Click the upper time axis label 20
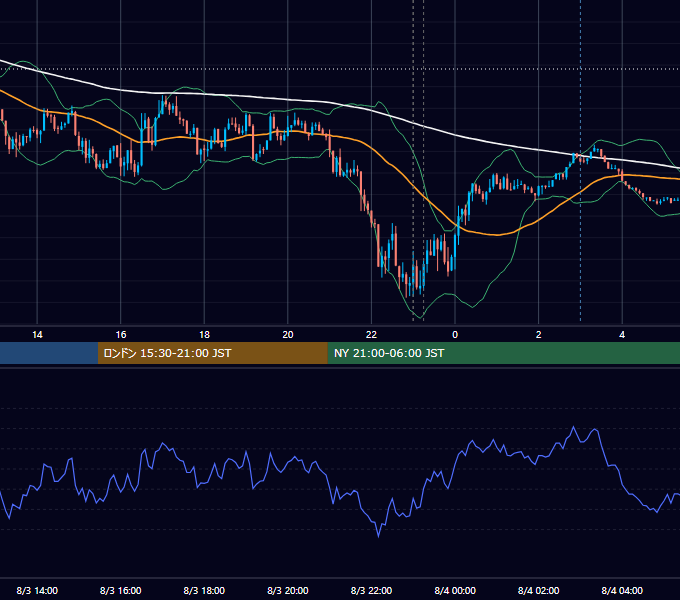This screenshot has height=600, width=680. click(x=288, y=335)
